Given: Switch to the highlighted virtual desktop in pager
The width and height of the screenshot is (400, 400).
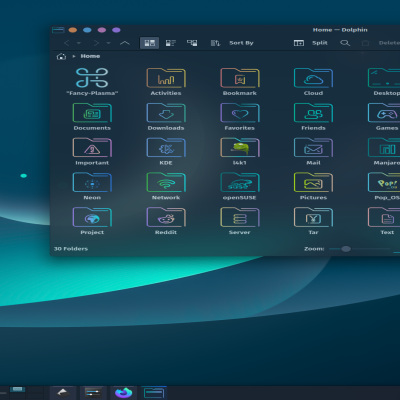Looking at the screenshot, I should pyautogui.click(x=17, y=389).
